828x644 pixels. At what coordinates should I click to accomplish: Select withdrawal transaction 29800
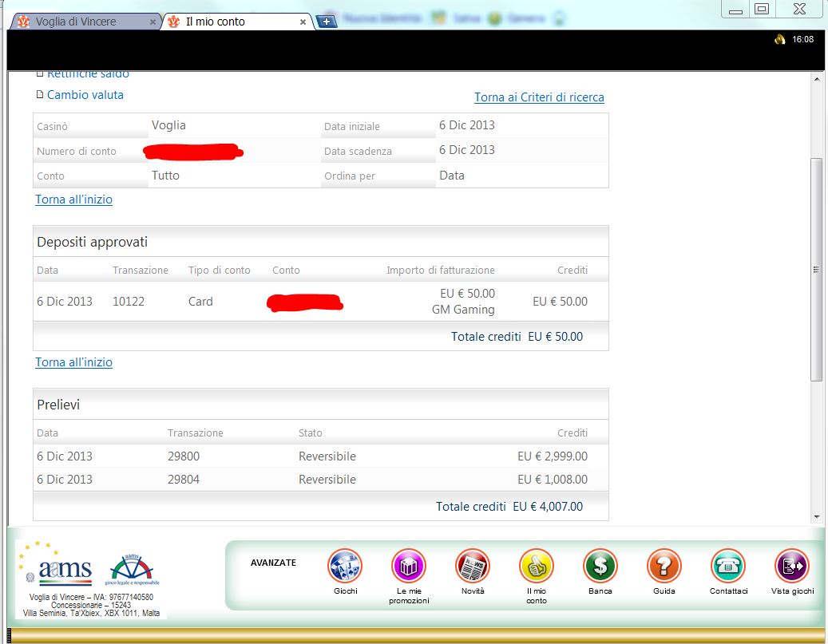pos(184,456)
